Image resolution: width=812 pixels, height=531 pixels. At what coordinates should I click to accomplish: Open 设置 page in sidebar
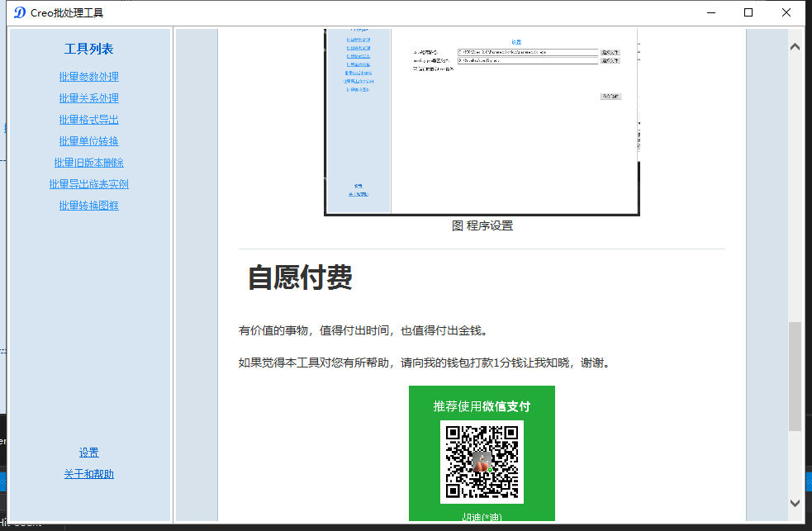(88, 453)
